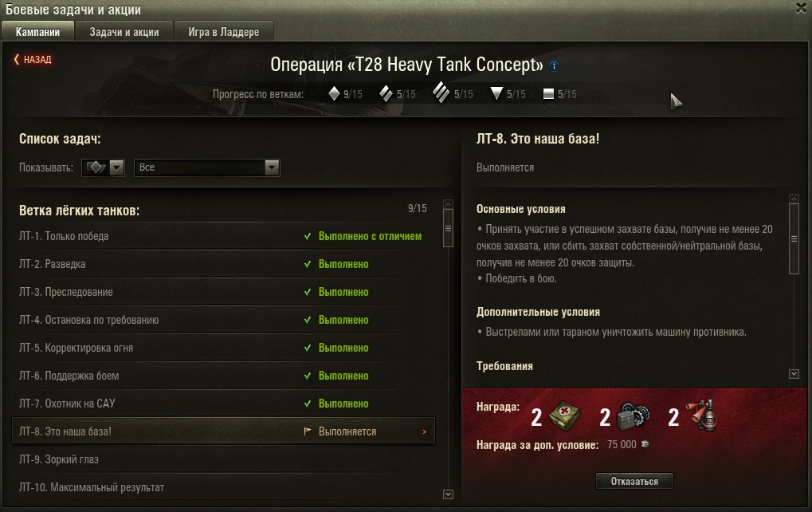The image size is (812, 512).
Task: Select the heavy tank branch progress icon
Action: click(x=441, y=93)
